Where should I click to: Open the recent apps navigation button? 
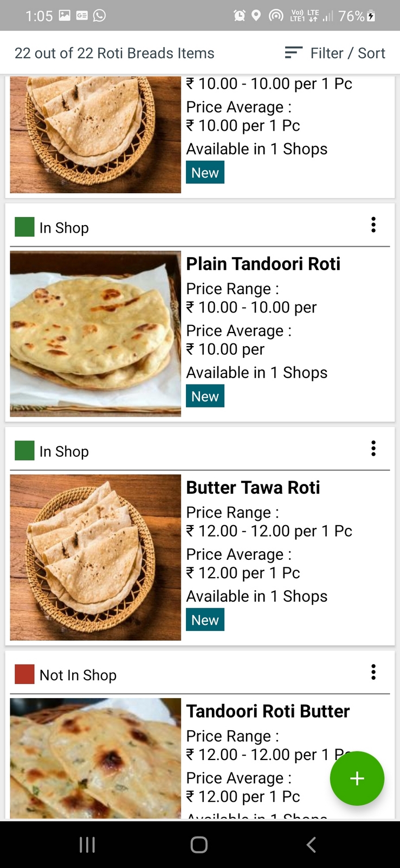(x=87, y=845)
